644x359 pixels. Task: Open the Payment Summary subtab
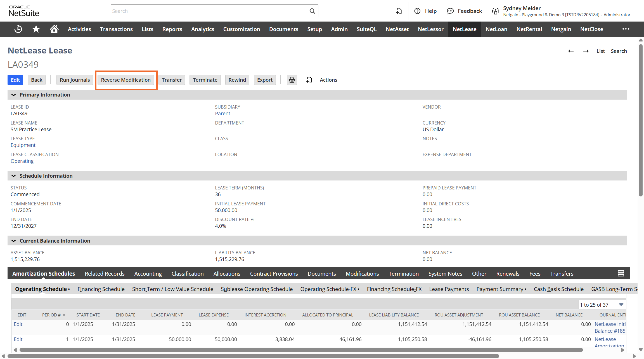(501, 289)
